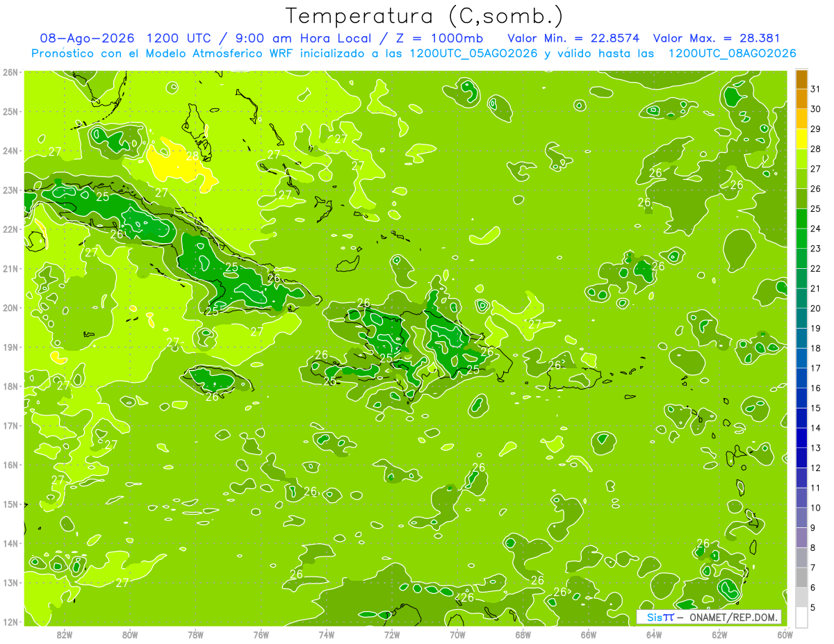The height and width of the screenshot is (644, 834).
Task: Click the '82W' longitude axis label
Action: (65, 634)
